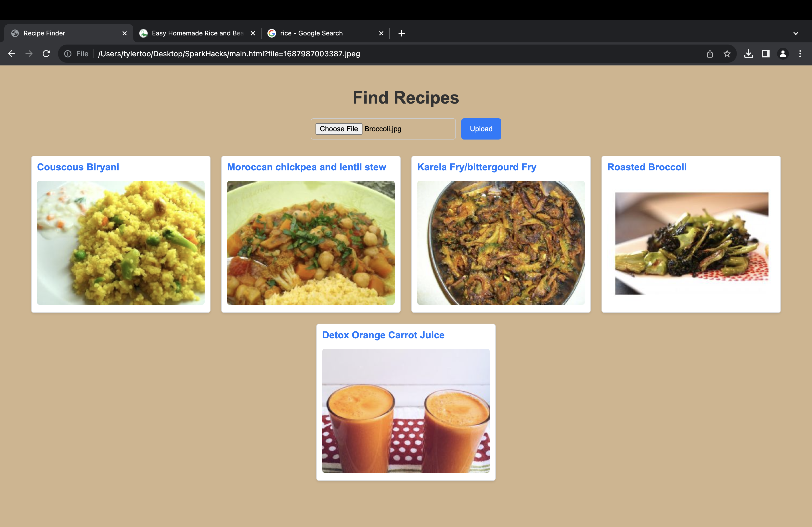Screen dimensions: 812x527
Task: Share this page via share icon
Action: 710,54
